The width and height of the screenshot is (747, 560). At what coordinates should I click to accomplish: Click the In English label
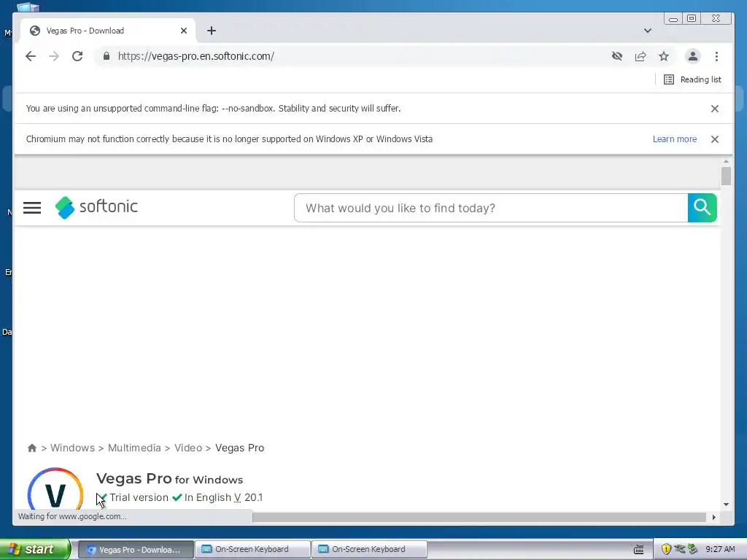point(208,497)
